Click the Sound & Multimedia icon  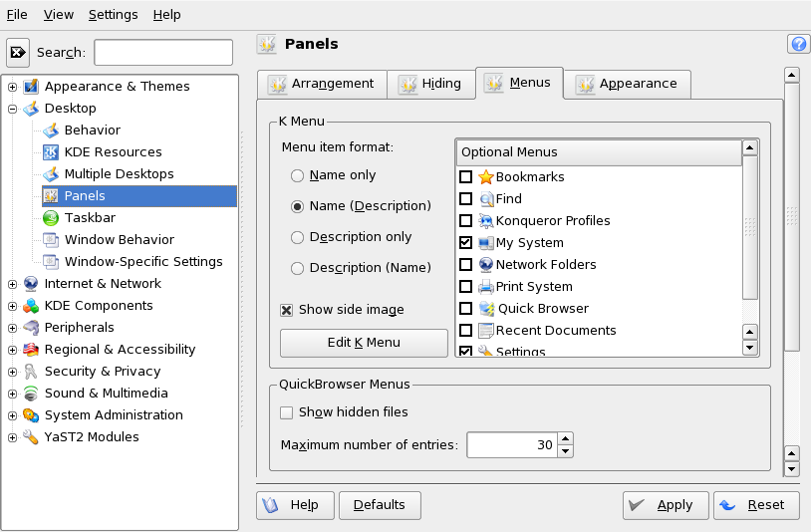click(31, 393)
